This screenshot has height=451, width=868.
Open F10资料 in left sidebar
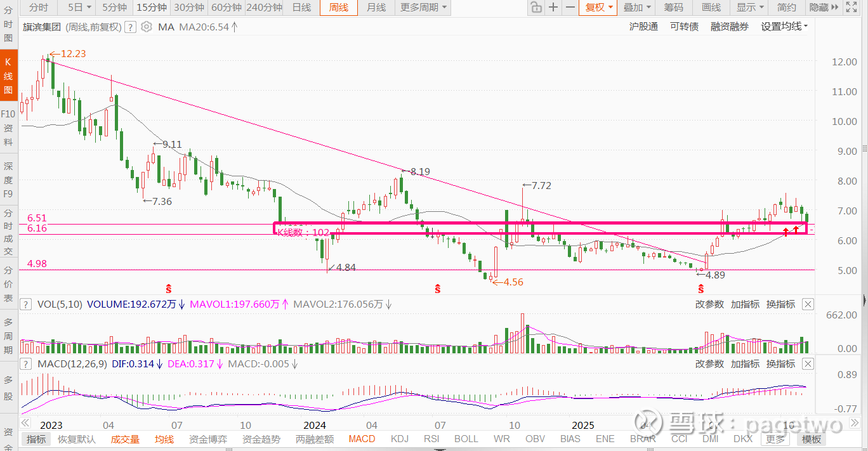pyautogui.click(x=8, y=129)
